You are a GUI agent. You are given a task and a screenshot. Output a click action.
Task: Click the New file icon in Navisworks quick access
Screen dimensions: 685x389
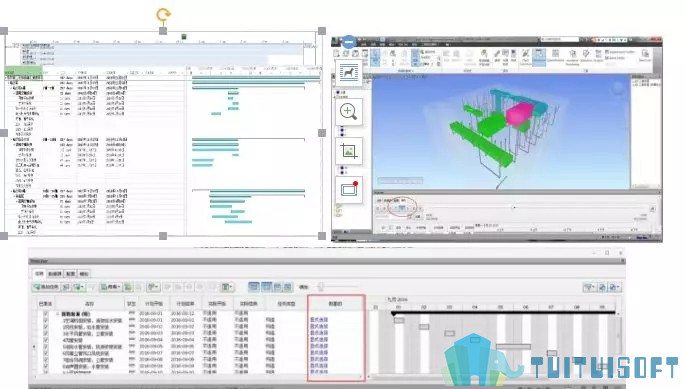click(336, 53)
